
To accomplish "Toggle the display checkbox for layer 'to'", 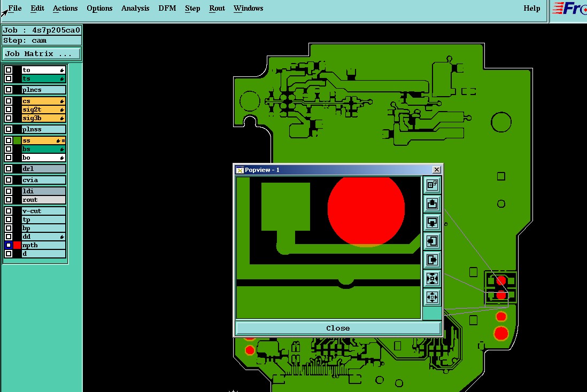I will (x=9, y=70).
